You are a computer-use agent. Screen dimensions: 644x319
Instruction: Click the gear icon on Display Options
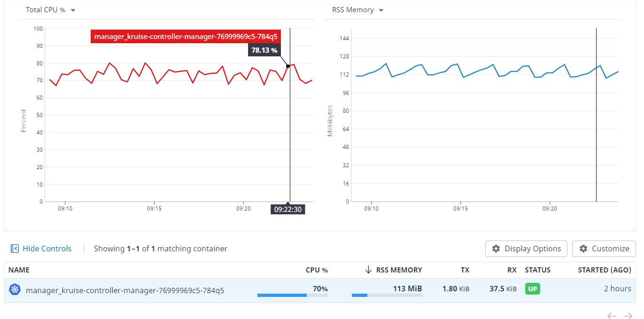tap(497, 249)
